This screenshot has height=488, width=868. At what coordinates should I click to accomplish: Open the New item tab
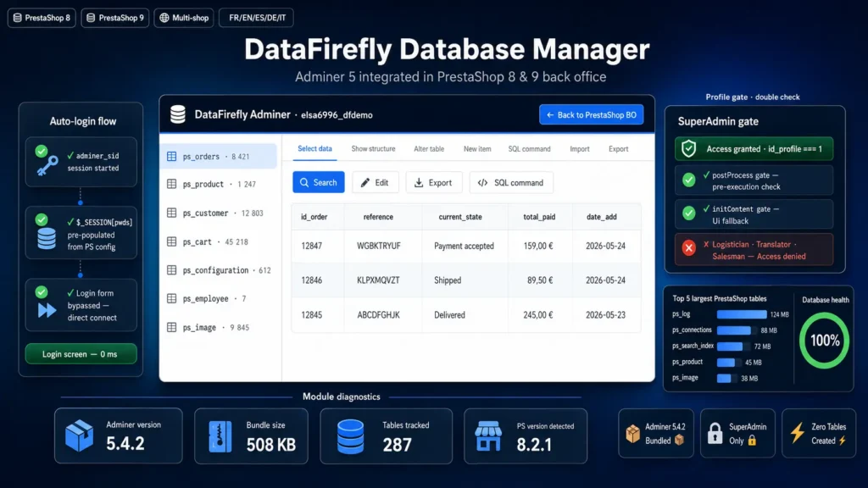click(477, 149)
